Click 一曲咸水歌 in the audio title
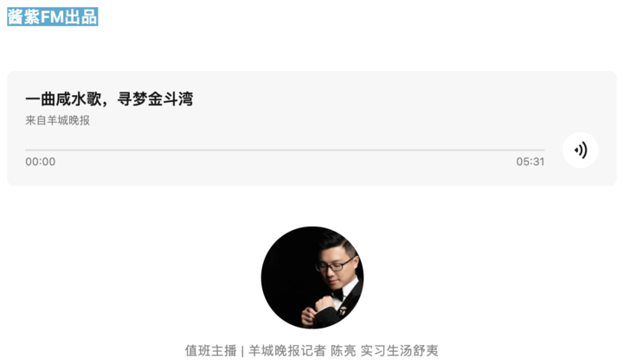623x364 pixels. (63, 99)
